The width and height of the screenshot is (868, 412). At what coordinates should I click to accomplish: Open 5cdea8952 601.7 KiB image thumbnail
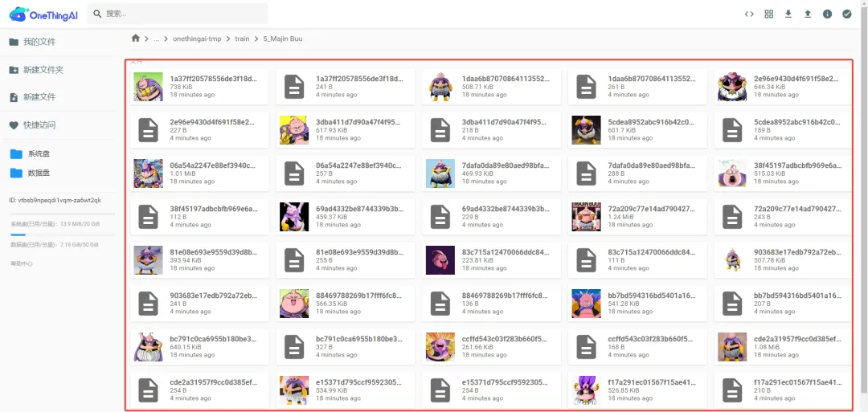click(x=586, y=130)
